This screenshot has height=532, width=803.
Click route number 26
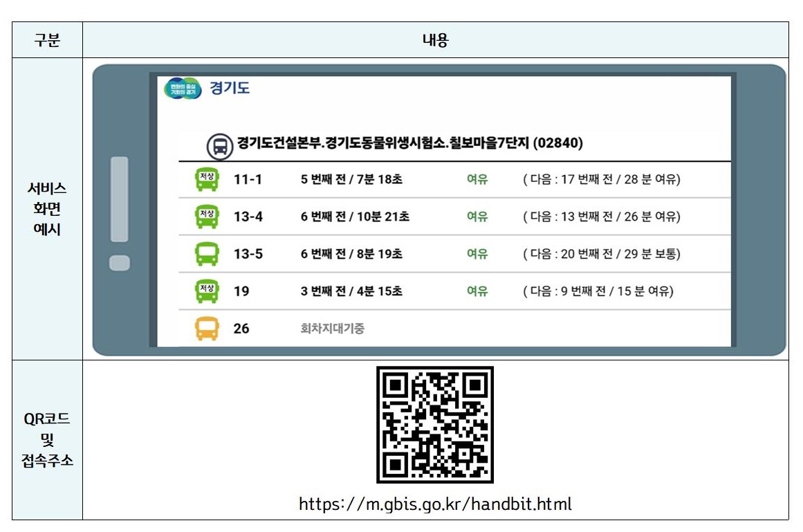[241, 329]
